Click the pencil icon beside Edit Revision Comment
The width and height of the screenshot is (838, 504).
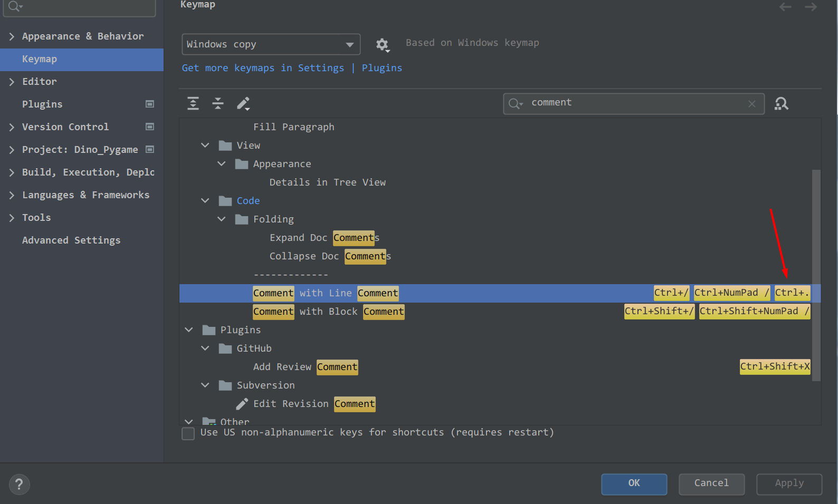click(x=242, y=404)
